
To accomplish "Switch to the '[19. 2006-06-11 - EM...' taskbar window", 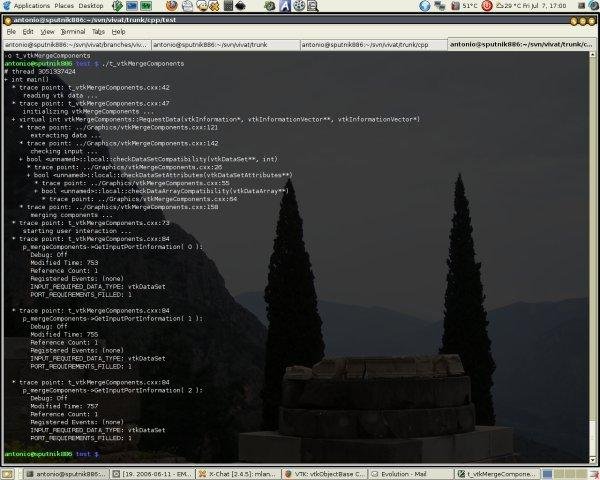I will point(152,474).
